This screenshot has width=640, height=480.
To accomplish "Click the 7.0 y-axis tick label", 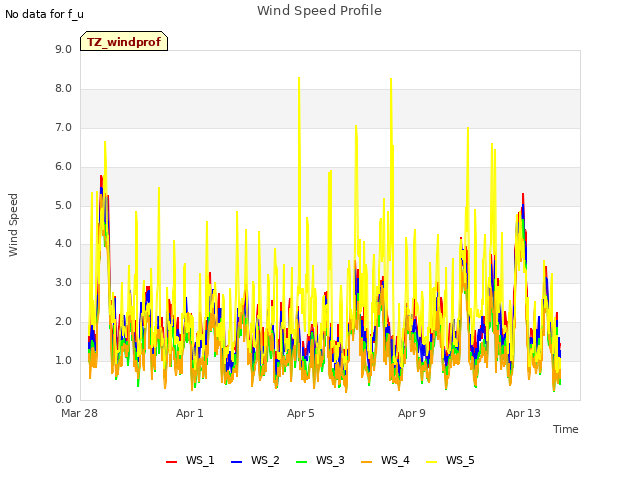I will pos(64,128).
